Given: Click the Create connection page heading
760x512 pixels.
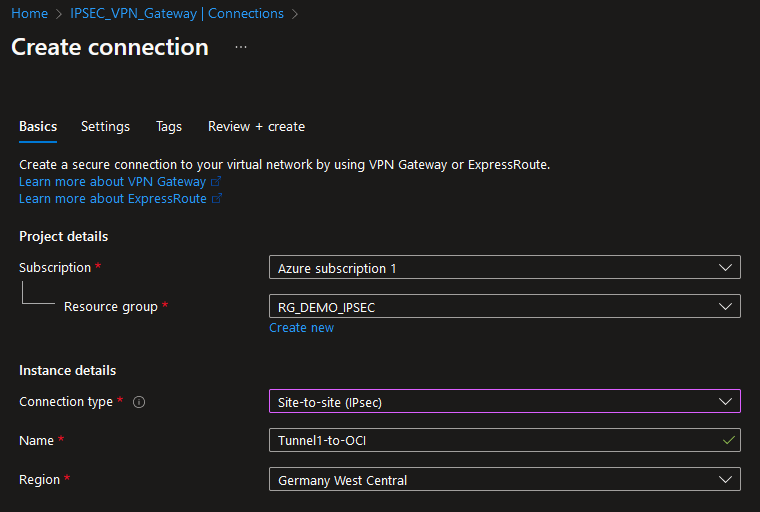Looking at the screenshot, I should [x=110, y=47].
